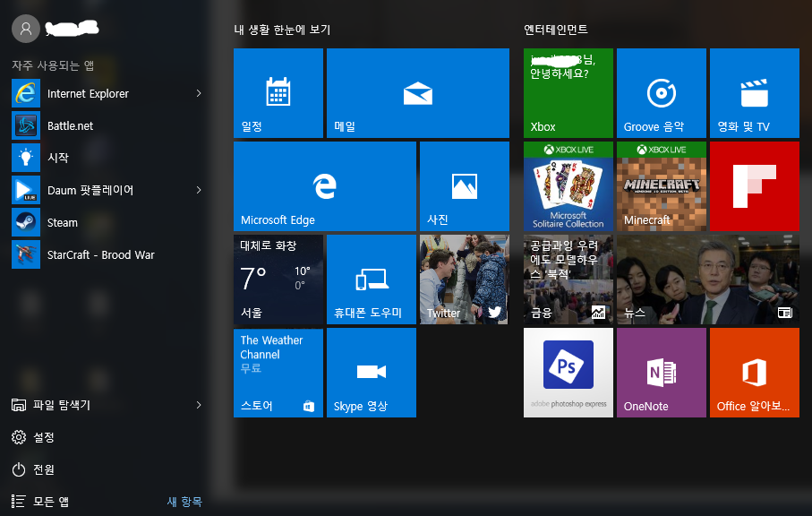
Task: Expand 파일 탐색기 submenu arrow
Action: click(x=199, y=406)
